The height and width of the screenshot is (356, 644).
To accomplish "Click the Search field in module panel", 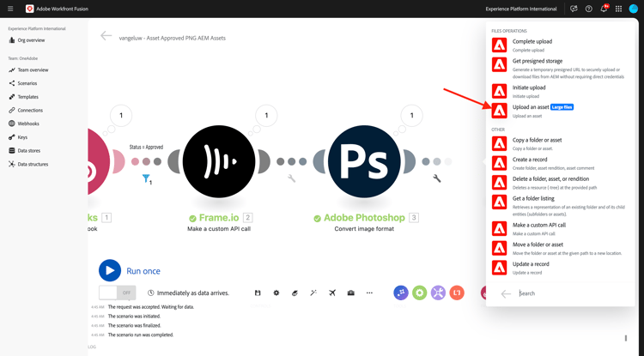I will tap(573, 293).
